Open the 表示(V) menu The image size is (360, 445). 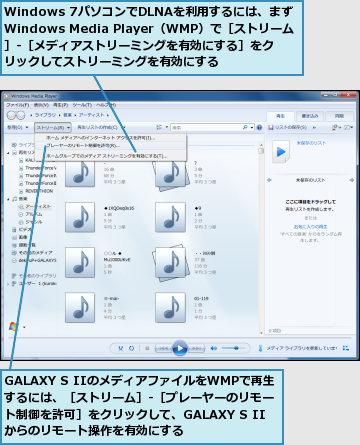[x=41, y=105]
